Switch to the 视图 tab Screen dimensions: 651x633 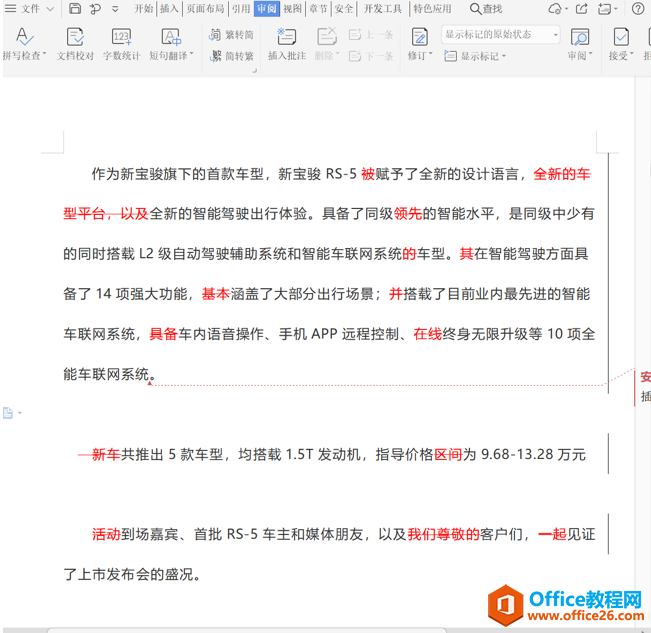[x=292, y=8]
